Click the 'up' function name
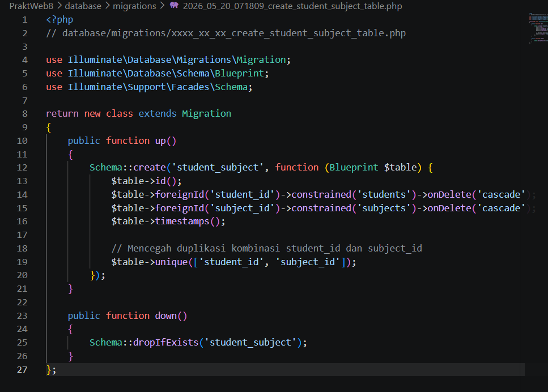 coord(160,141)
